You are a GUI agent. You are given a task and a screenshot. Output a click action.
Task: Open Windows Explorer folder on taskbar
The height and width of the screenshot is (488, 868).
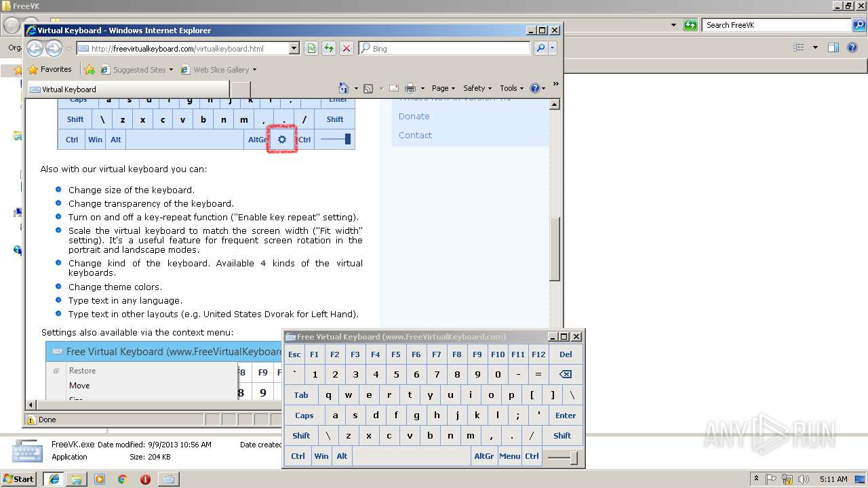pos(77,479)
